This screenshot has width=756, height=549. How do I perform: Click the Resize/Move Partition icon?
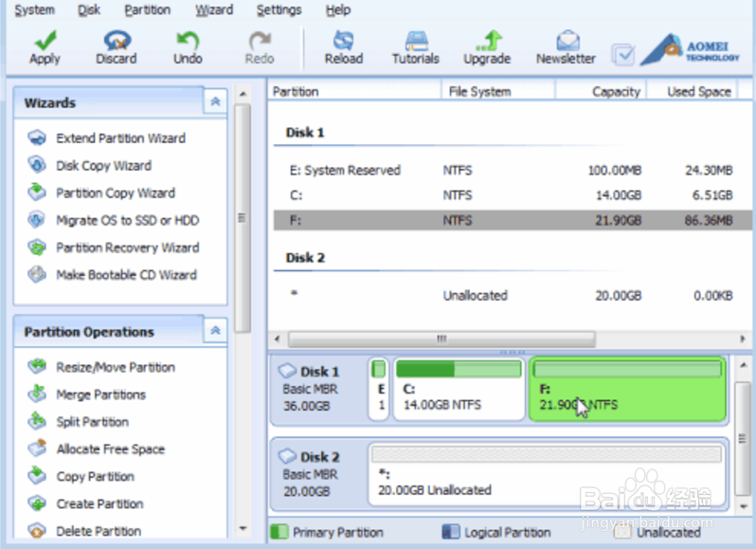point(37,367)
